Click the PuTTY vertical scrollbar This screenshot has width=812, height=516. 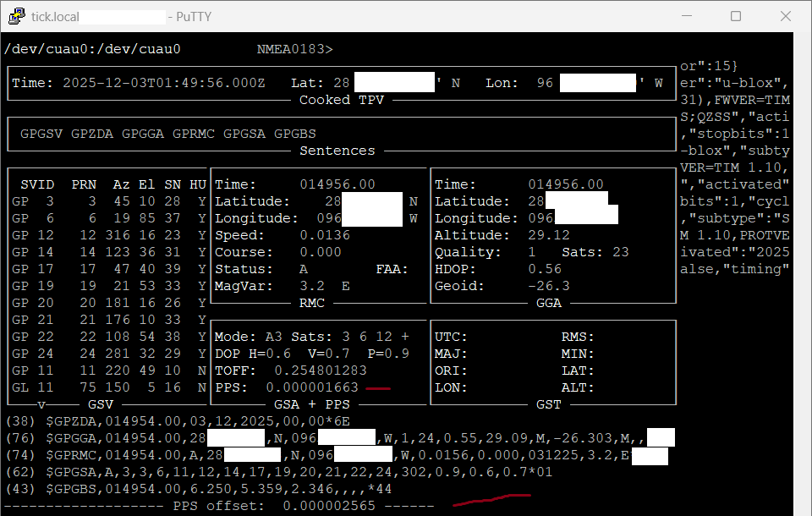coord(802,274)
